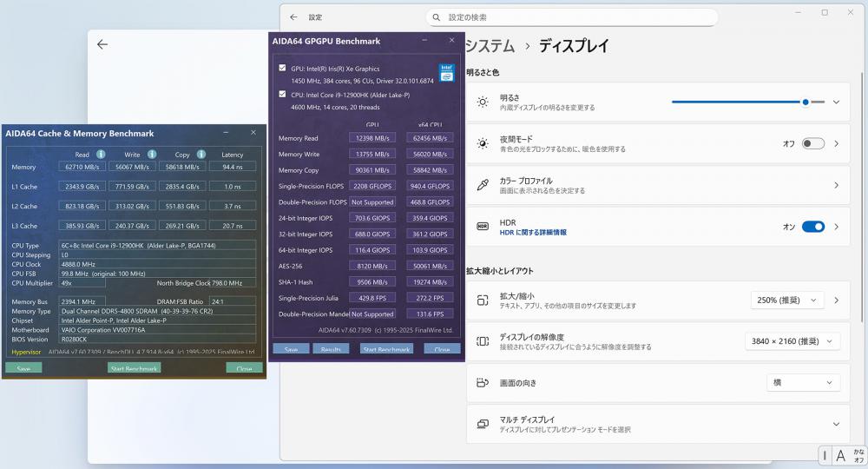Click the Intel logo in GPGPU Benchmark
The image size is (868, 469).
(446, 72)
